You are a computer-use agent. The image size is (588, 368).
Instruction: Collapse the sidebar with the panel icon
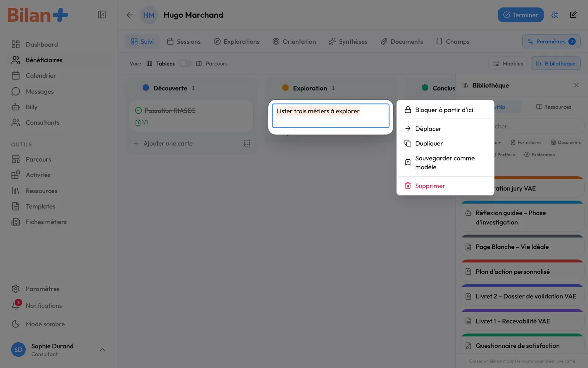[102, 15]
